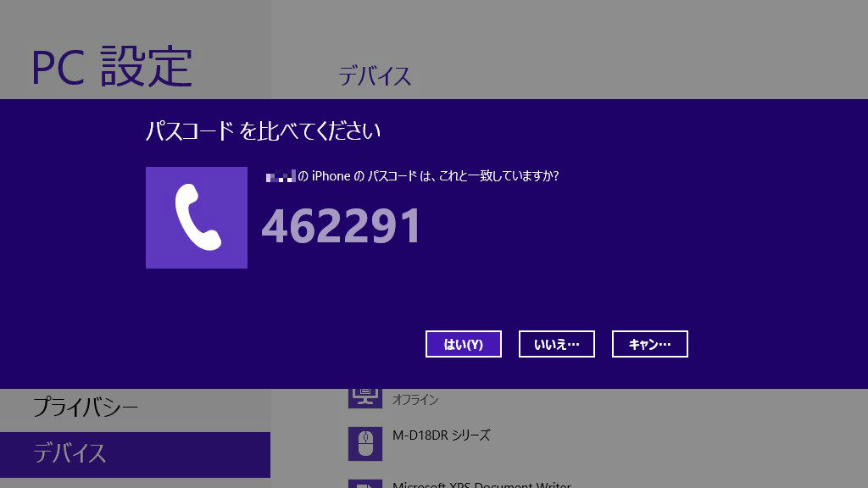The image size is (868, 488).
Task: Click いいえ… to reject the passcode match
Action: [557, 344]
